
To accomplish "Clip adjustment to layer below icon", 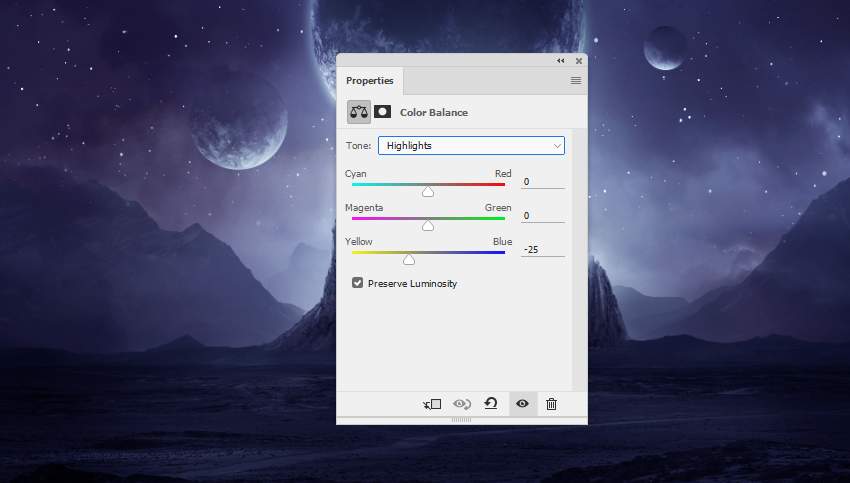I will 432,404.
